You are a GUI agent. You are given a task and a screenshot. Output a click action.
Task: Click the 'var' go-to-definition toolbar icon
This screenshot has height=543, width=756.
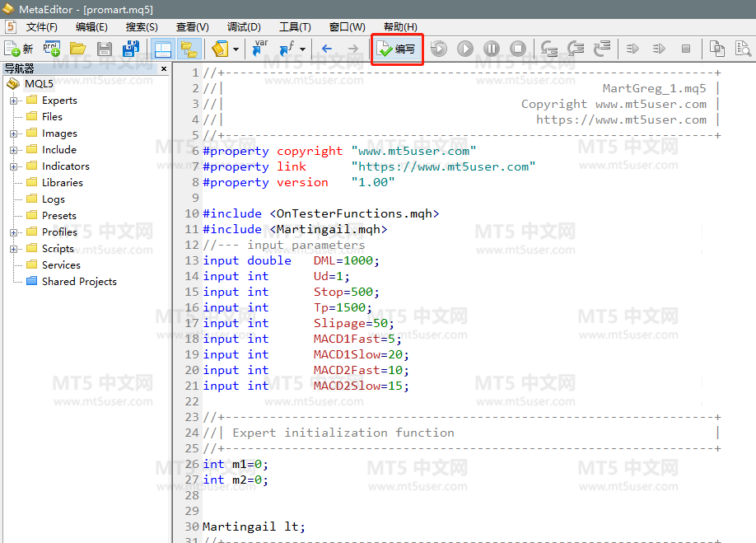260,49
